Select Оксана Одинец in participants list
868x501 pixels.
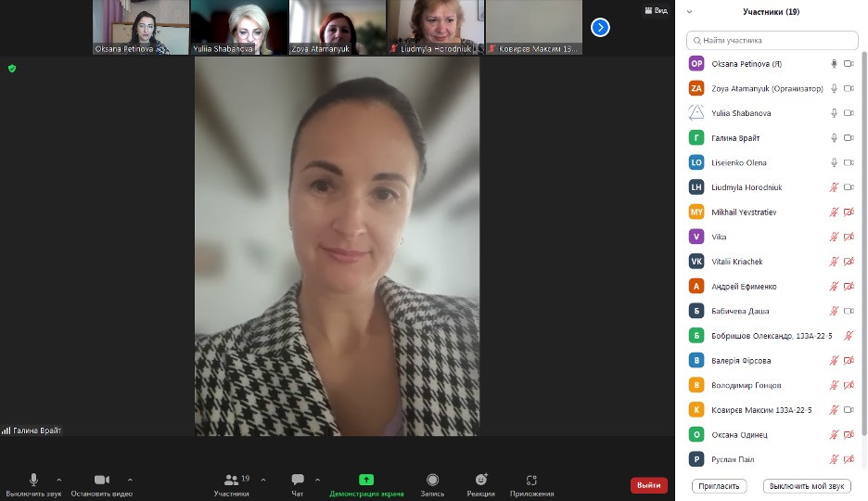coord(772,434)
